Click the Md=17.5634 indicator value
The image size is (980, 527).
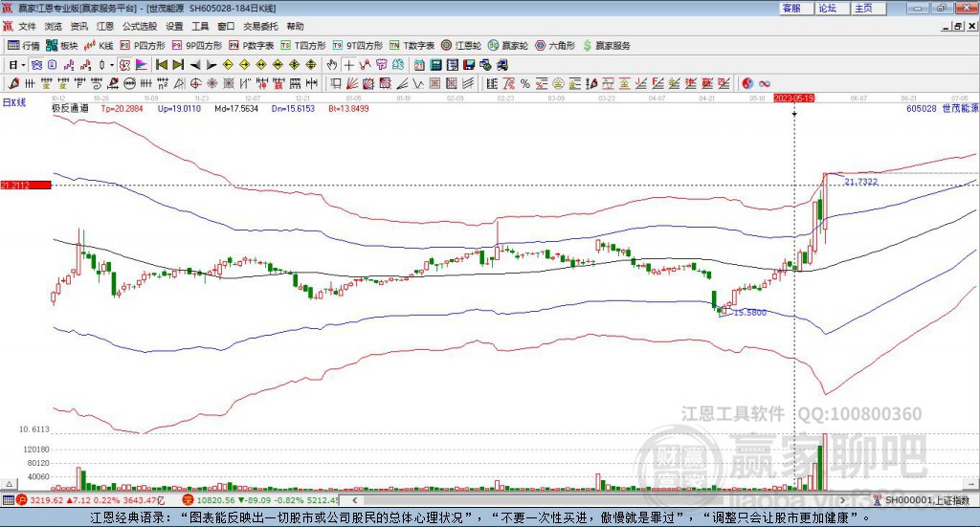coord(236,108)
